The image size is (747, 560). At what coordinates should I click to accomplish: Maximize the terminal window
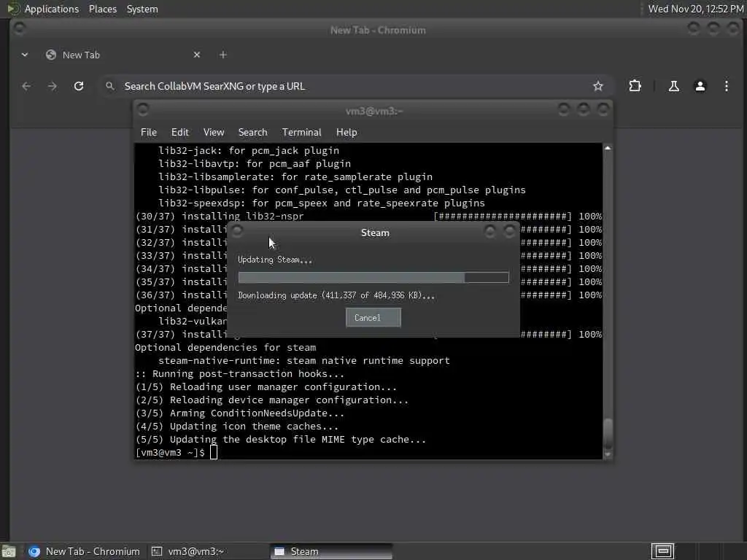tap(583, 109)
